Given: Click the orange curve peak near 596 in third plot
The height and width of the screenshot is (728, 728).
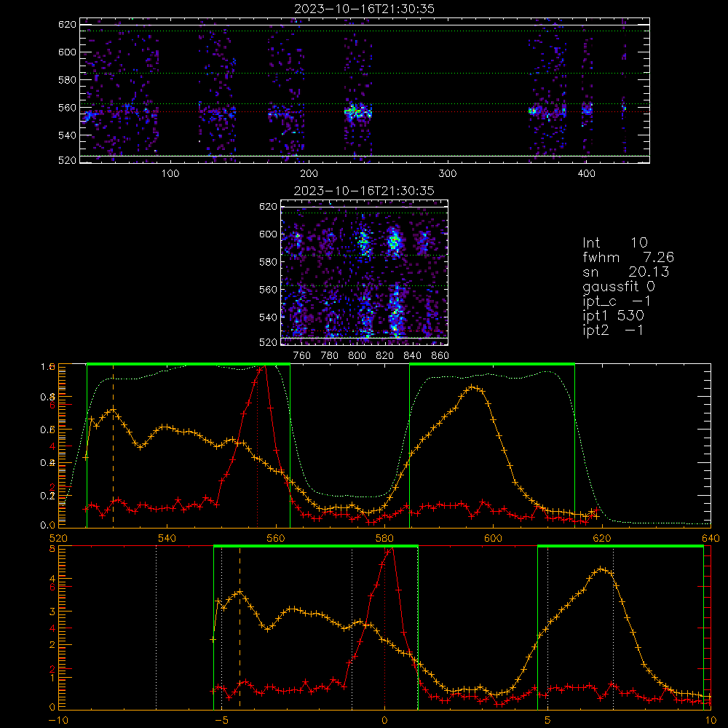Looking at the screenshot, I should coord(473,387).
